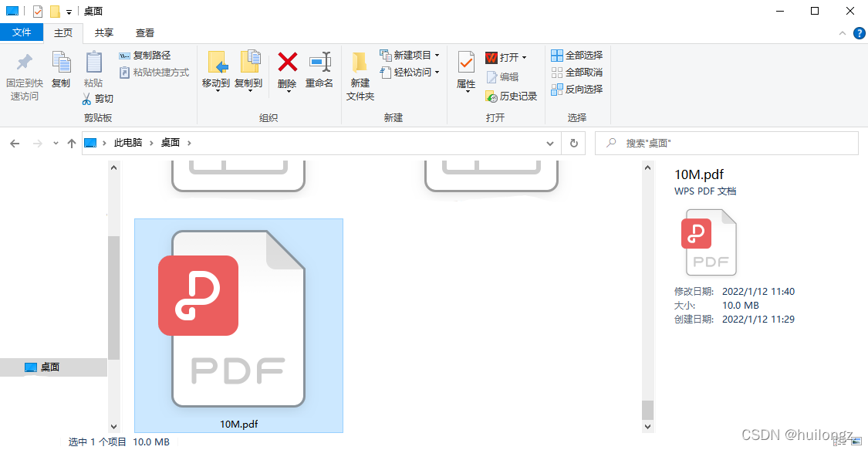Open the Easy access menu
The height and width of the screenshot is (450, 868).
tap(410, 72)
